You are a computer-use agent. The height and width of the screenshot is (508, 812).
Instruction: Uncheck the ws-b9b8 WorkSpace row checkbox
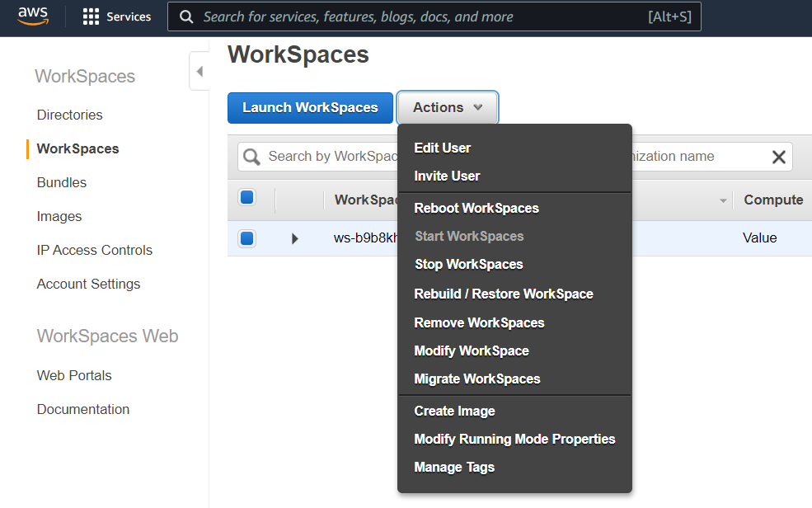(246, 238)
